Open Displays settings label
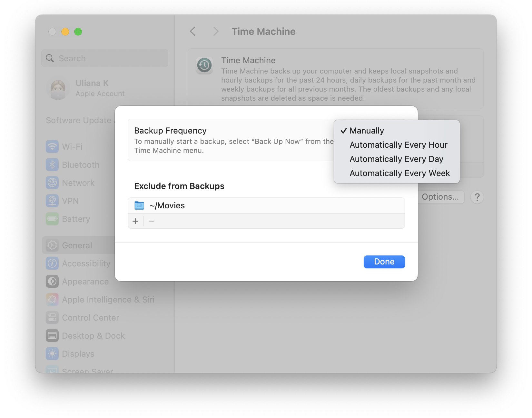The image size is (532, 418). pyautogui.click(x=78, y=354)
